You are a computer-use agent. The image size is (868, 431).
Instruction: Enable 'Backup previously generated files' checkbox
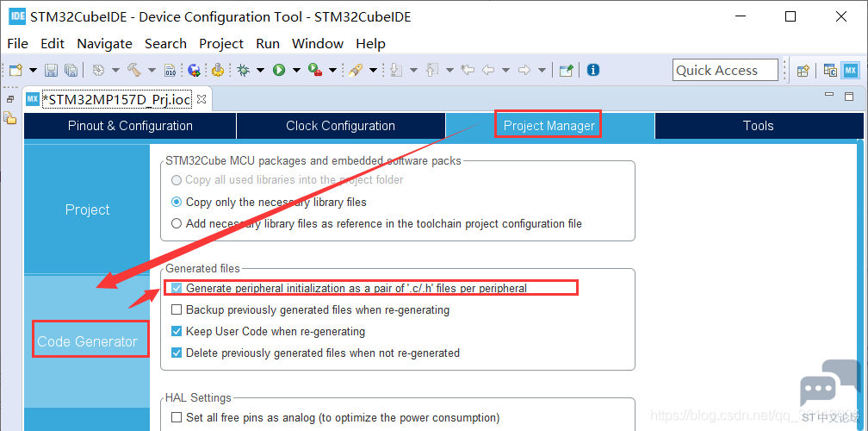pos(176,309)
